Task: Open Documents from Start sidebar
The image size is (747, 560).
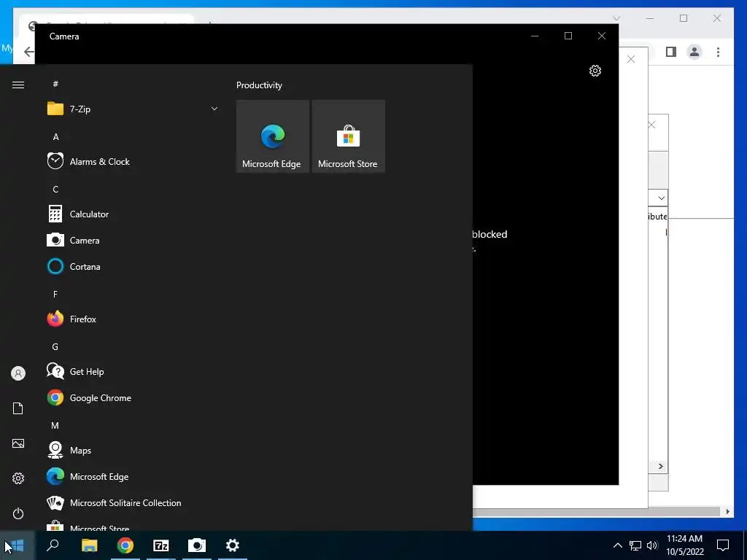Action: (18, 408)
